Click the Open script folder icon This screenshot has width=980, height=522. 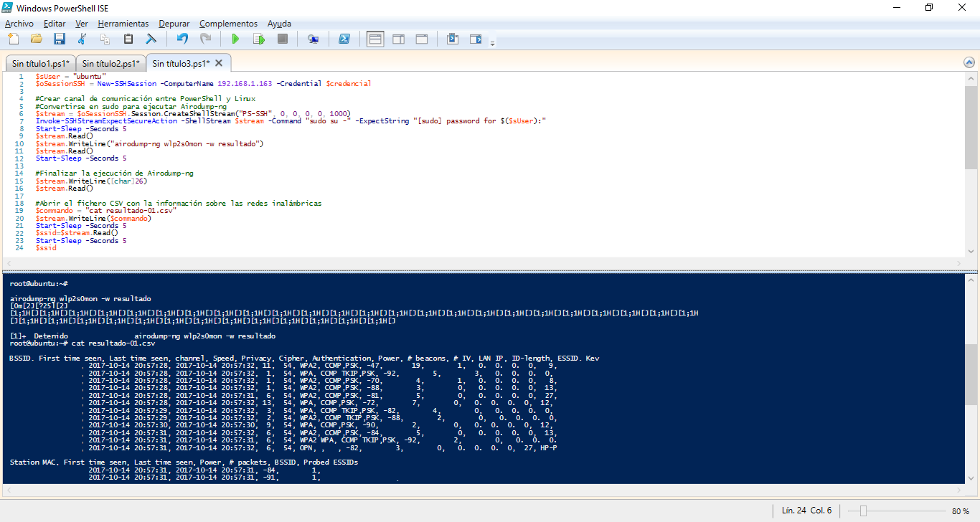pyautogui.click(x=37, y=39)
